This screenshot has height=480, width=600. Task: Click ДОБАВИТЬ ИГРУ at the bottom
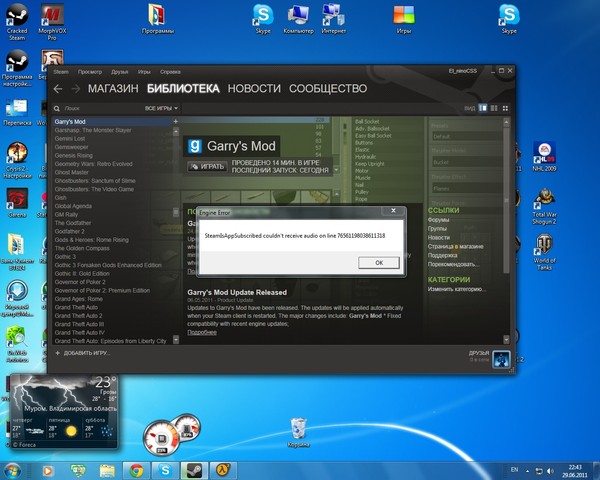click(82, 353)
